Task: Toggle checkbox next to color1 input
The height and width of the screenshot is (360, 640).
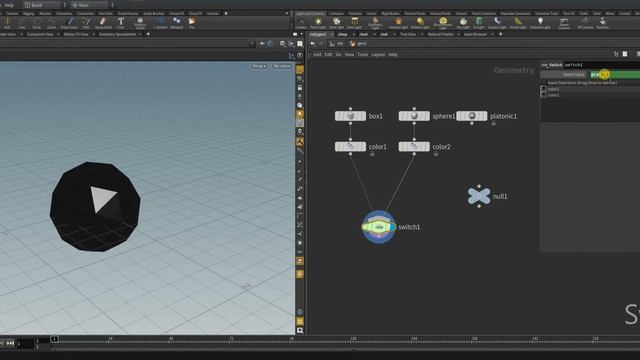Action: tap(543, 89)
